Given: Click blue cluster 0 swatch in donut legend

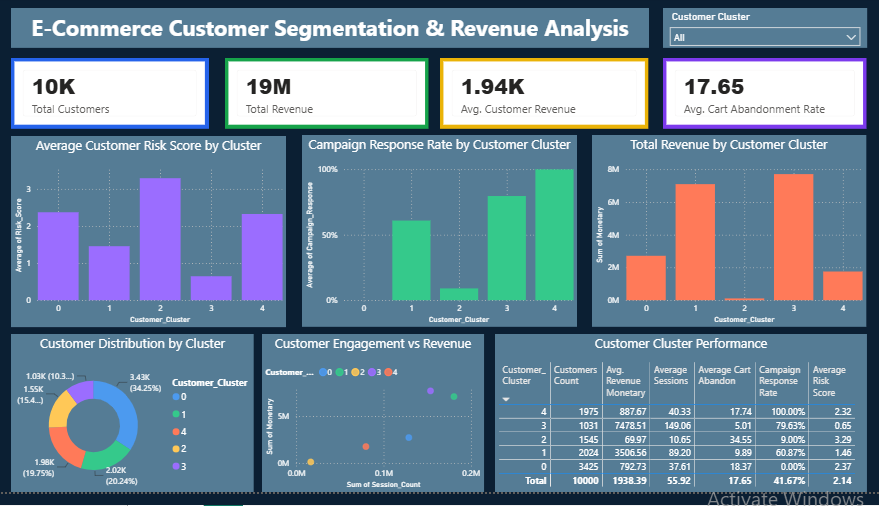Looking at the screenshot, I should pyautogui.click(x=176, y=397).
